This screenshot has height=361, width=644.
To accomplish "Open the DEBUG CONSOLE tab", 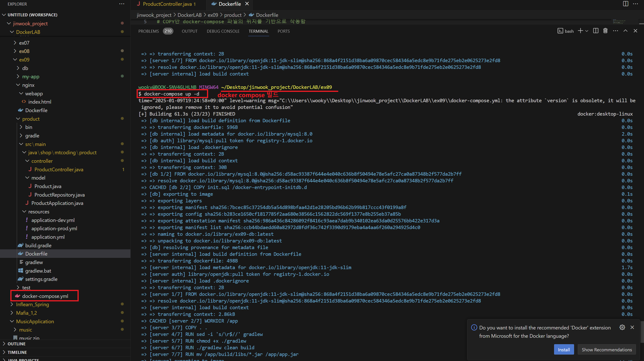I will point(223,31).
